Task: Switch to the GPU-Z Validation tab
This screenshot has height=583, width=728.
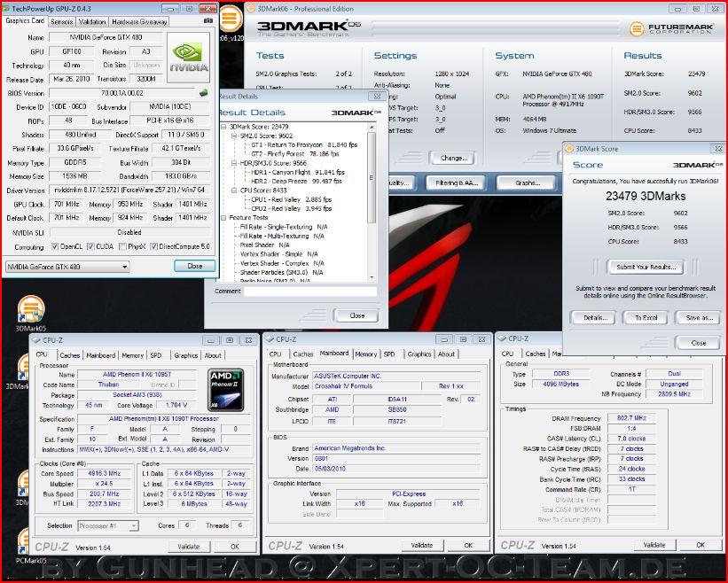Action: point(92,21)
